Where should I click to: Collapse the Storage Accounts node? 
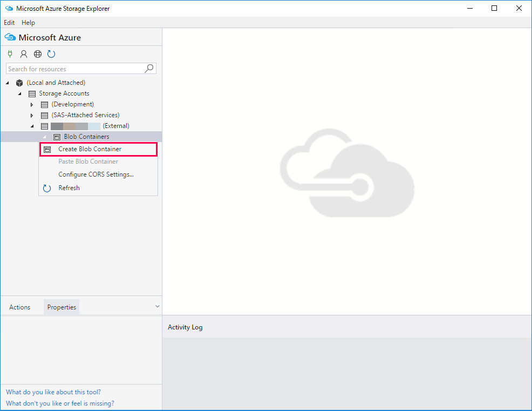click(x=19, y=94)
